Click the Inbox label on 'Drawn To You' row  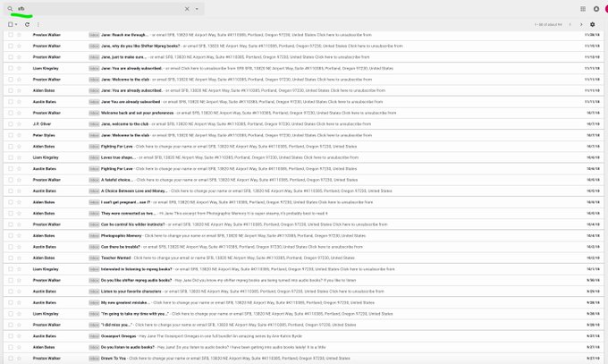click(x=94, y=358)
